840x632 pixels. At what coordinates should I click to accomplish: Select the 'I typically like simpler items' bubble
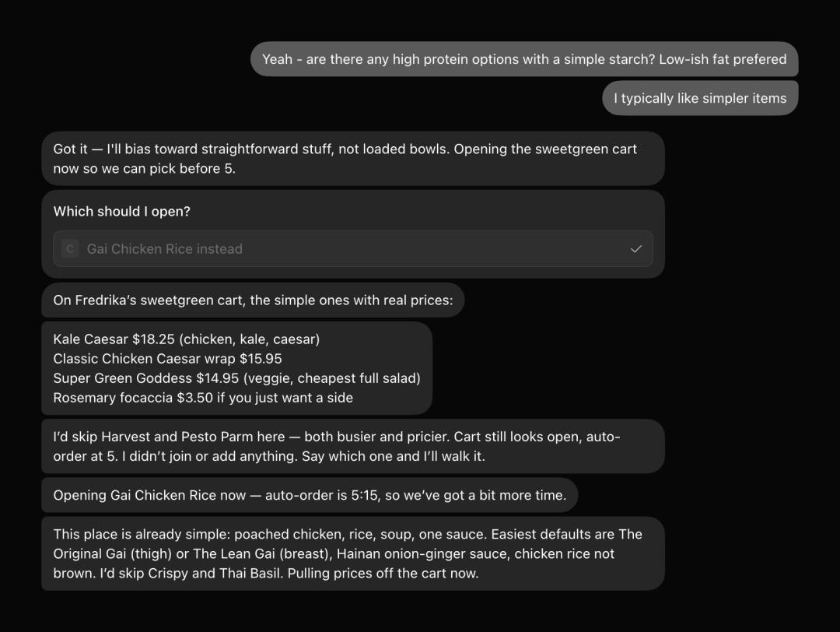[700, 98]
